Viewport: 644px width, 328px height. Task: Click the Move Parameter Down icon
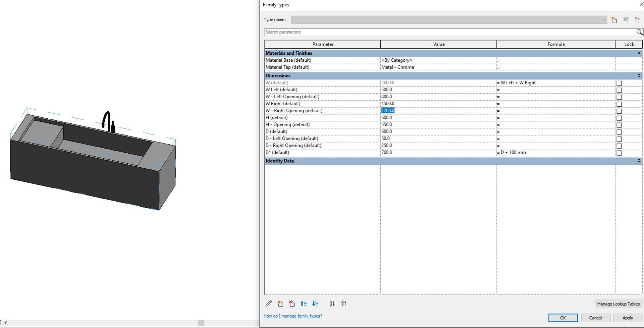coord(315,304)
